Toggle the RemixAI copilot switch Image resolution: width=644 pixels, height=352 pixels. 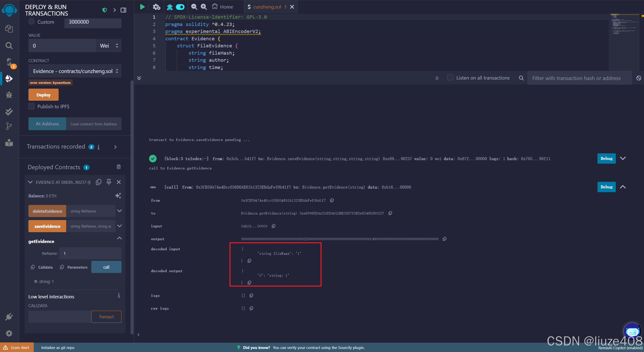[180, 7]
